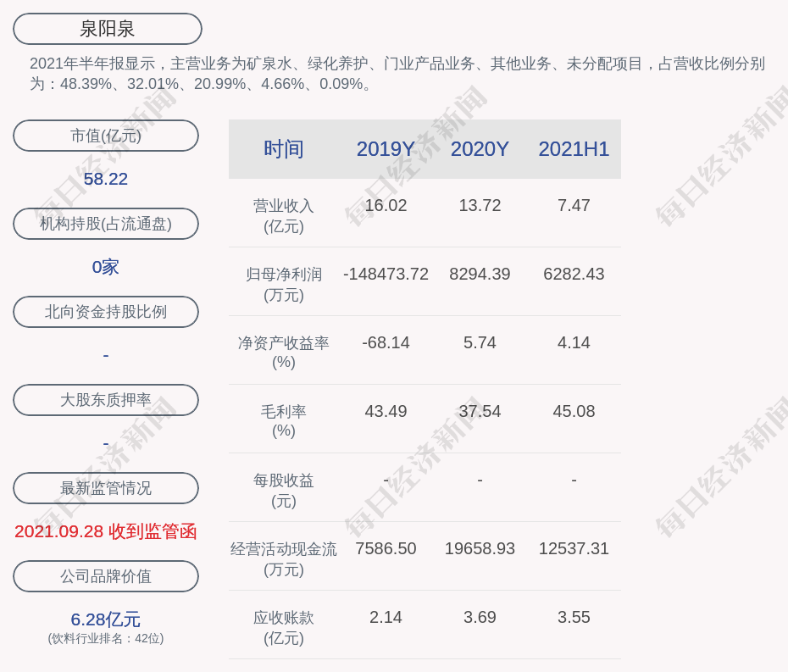The height and width of the screenshot is (672, 788).
Task: Select the 机构持股(占流通盘) pill
Action: (106, 224)
